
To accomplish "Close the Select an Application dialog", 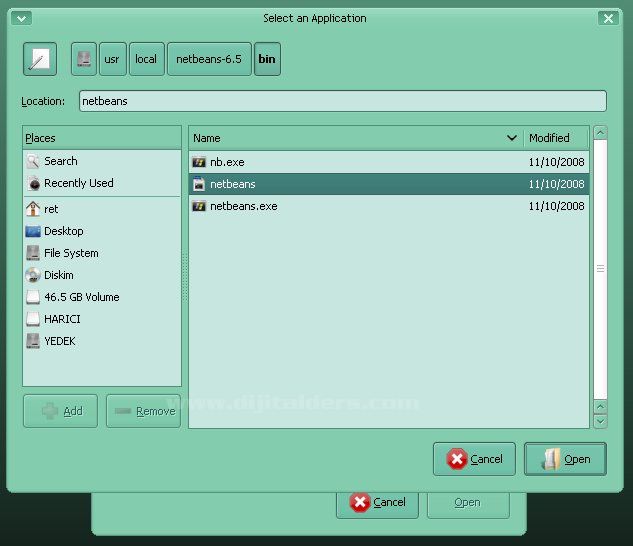I will tap(608, 18).
